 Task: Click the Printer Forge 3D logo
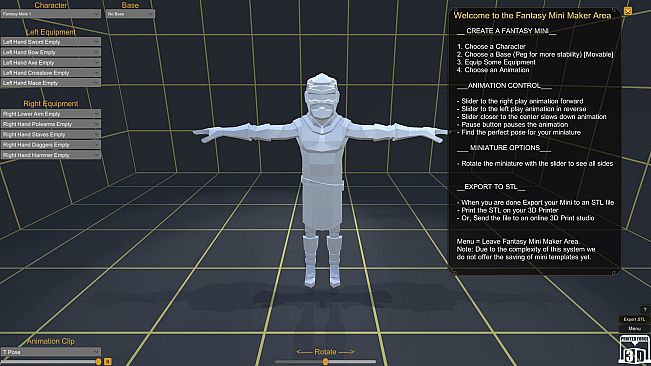[x=635, y=350]
